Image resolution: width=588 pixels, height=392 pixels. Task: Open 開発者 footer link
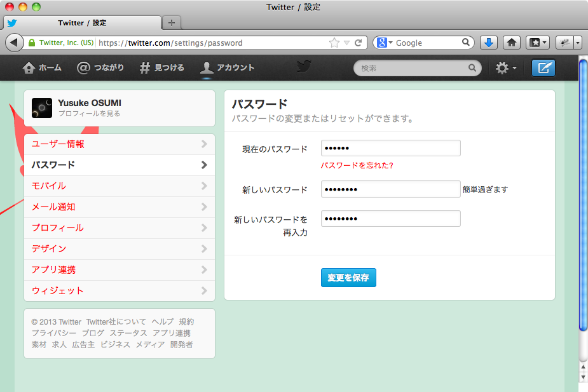[x=182, y=344]
